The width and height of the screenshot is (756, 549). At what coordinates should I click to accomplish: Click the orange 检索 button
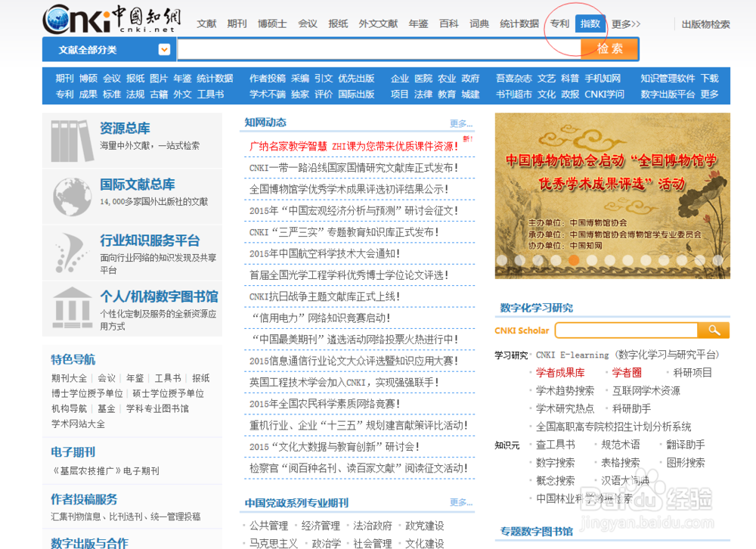tap(609, 49)
